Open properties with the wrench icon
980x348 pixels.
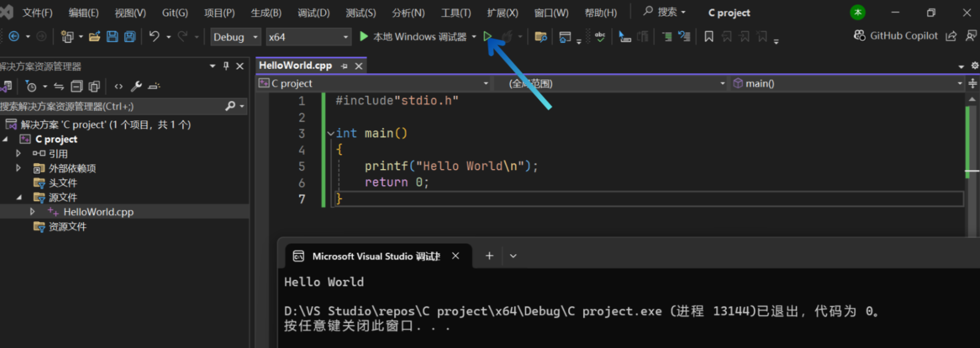[136, 86]
